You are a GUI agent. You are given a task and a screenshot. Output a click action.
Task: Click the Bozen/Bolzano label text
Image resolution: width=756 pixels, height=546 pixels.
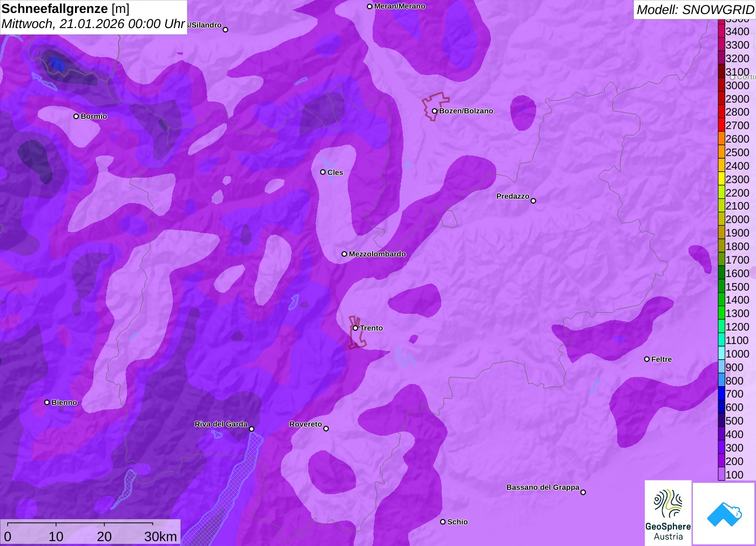(466, 111)
